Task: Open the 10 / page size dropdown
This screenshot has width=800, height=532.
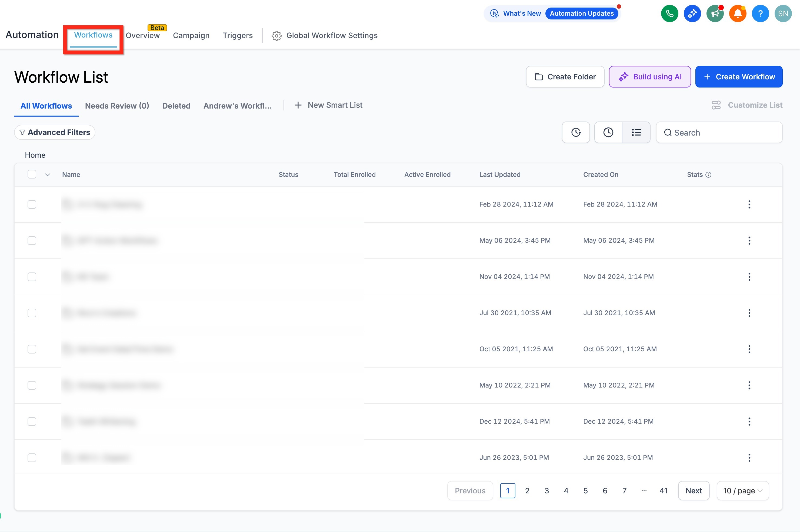Action: point(743,491)
